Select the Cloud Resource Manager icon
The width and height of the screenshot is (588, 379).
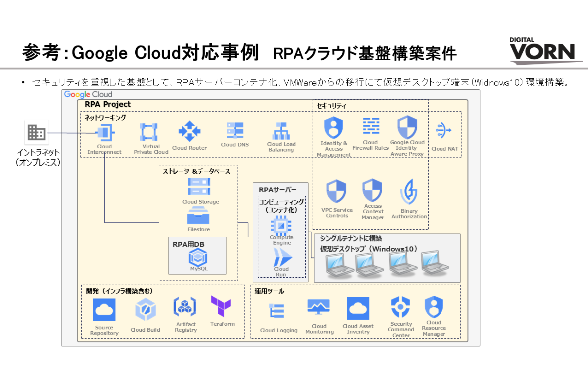434,307
